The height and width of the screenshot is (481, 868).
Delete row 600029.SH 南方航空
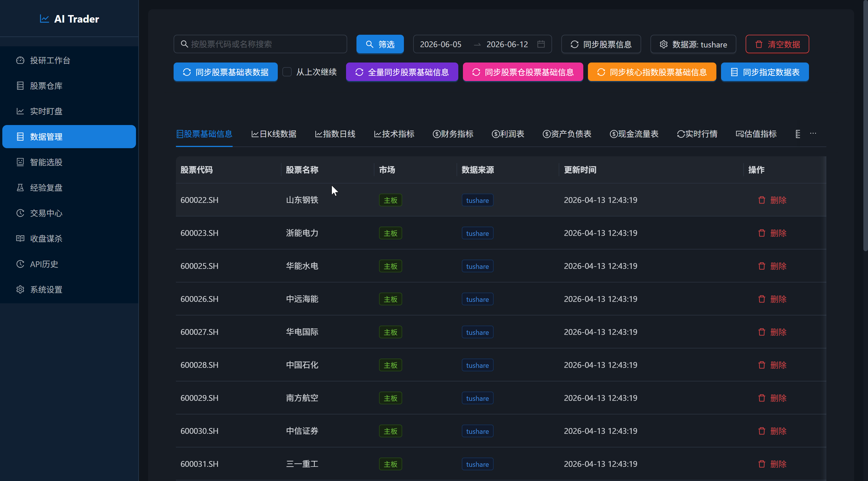point(772,398)
